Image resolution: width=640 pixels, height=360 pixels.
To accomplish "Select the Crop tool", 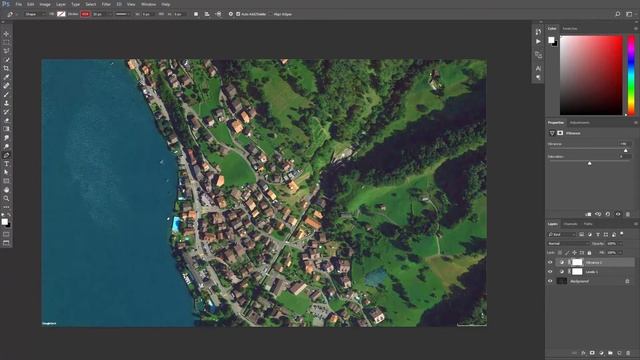I will click(x=6, y=68).
